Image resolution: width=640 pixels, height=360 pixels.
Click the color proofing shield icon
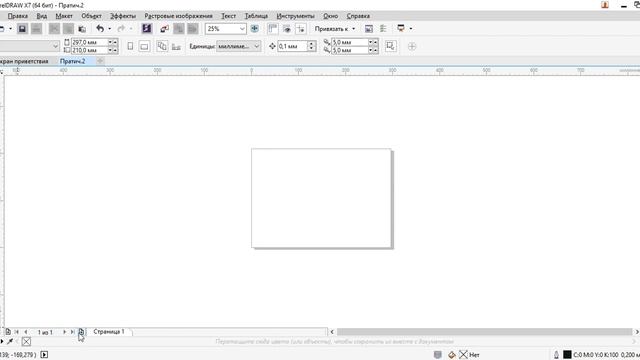[x=438, y=355]
